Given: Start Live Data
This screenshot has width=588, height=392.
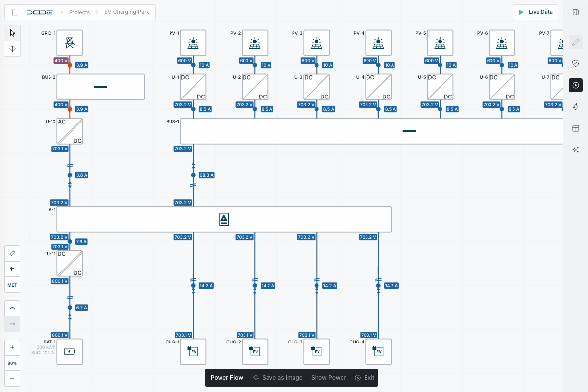Looking at the screenshot, I should tap(535, 12).
